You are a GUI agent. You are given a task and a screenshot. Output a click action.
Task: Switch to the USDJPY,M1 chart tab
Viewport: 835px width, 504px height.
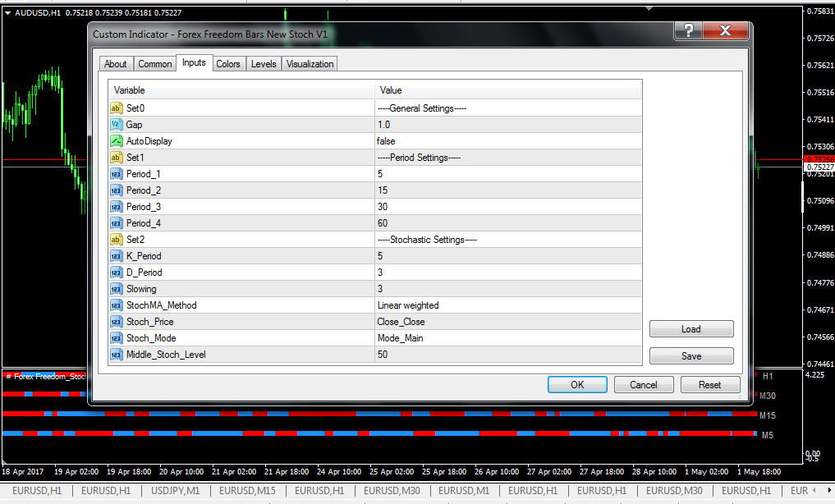pos(175,491)
